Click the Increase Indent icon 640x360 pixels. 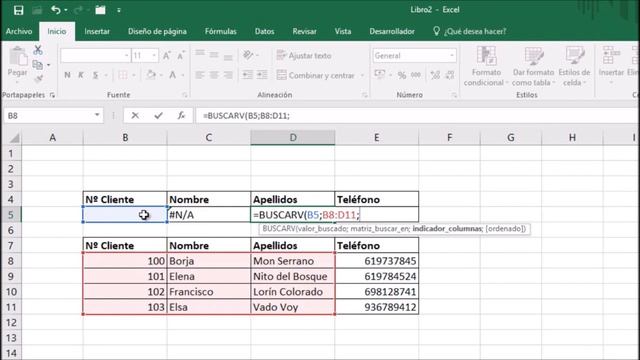coord(262,75)
